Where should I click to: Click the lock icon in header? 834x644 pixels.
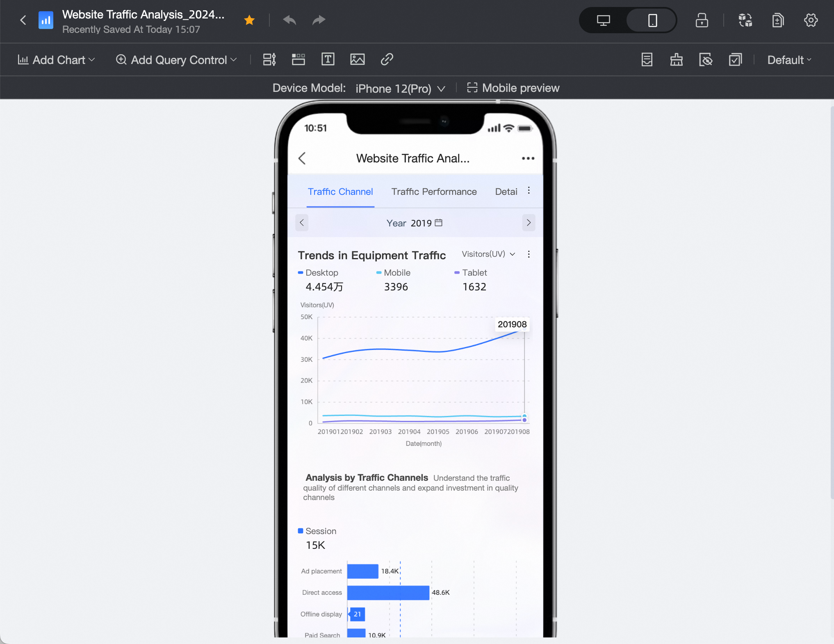click(x=702, y=20)
